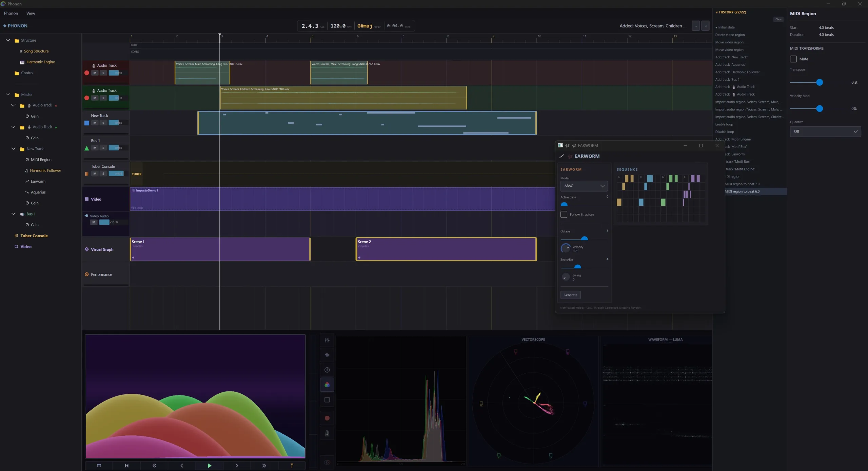Arm recording on the second Audio Track

86,98
